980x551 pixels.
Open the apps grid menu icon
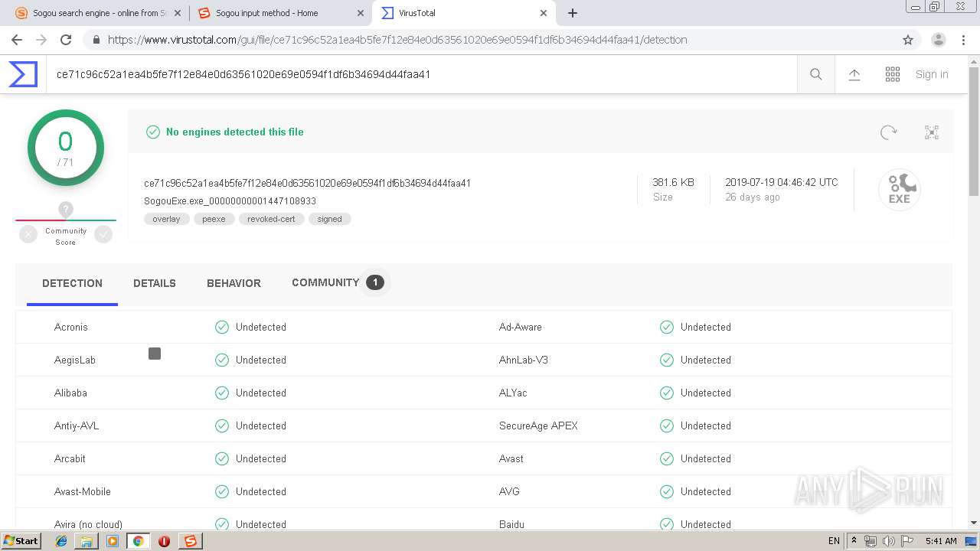(893, 74)
